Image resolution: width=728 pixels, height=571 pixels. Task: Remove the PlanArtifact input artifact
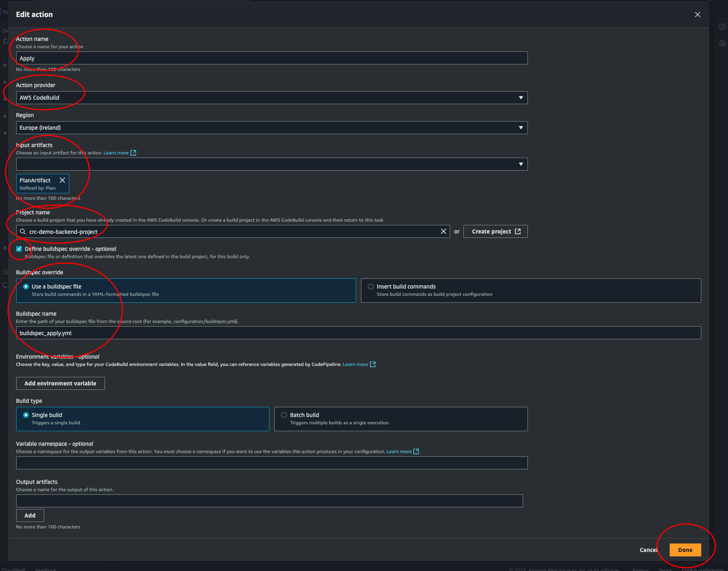(x=62, y=180)
